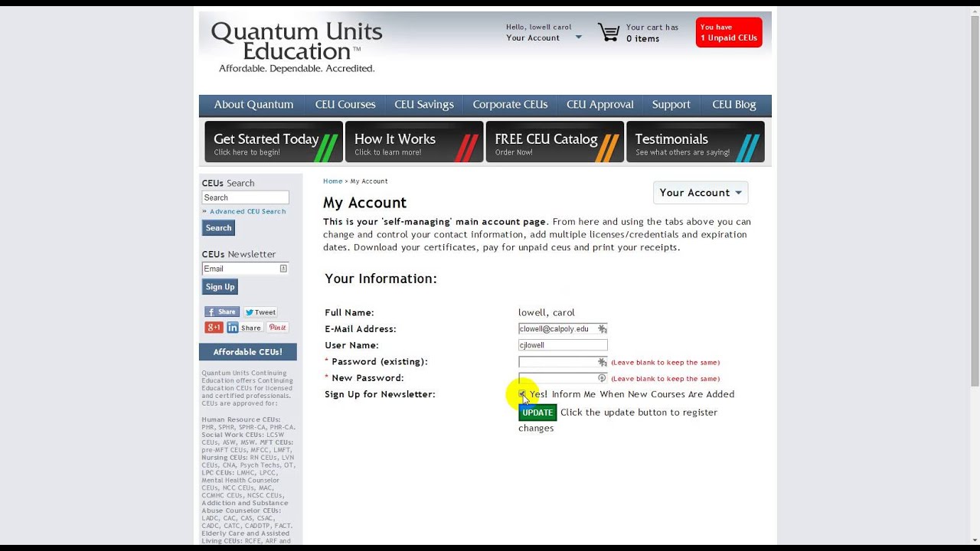Open the Corporate CEUs menu
The height and width of the screenshot is (551, 980).
pyautogui.click(x=510, y=105)
